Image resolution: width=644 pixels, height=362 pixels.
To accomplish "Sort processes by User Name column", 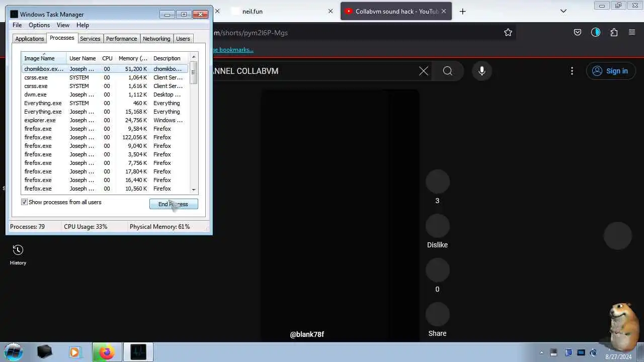I will [x=83, y=58].
